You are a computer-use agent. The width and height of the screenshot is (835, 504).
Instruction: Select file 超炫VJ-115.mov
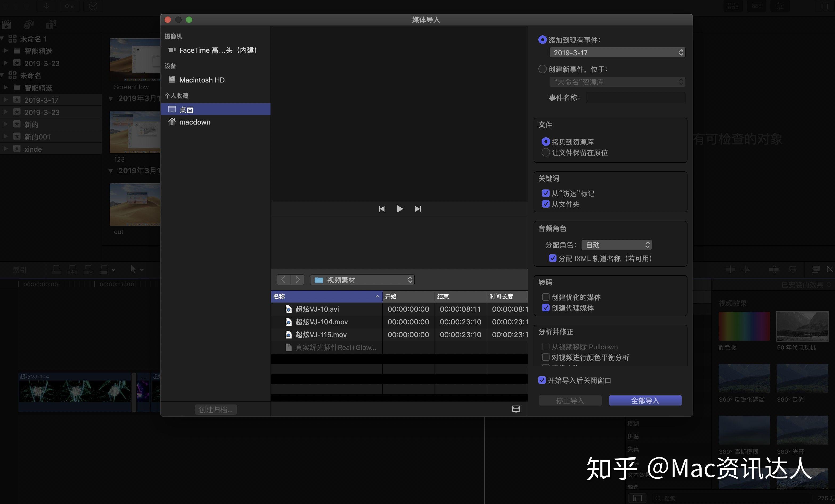[x=327, y=335]
